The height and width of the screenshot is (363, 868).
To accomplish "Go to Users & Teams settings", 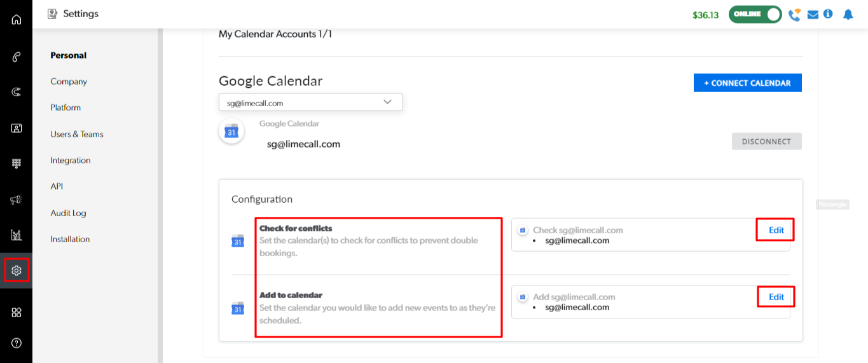I will (x=77, y=134).
